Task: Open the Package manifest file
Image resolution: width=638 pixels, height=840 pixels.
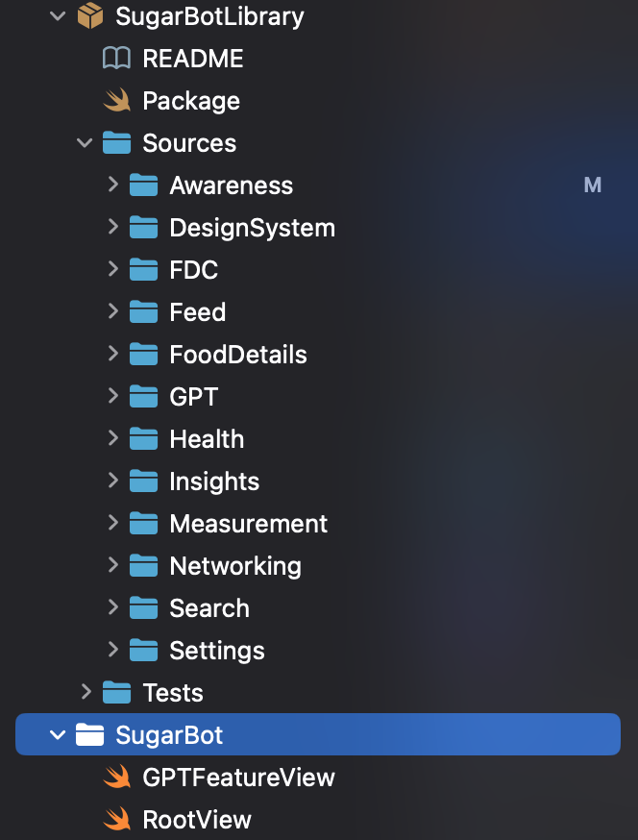Action: point(191,101)
